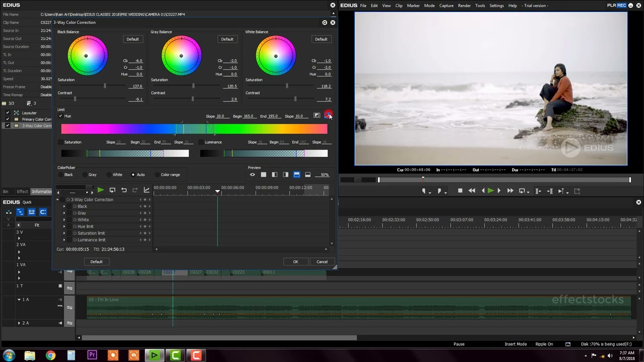This screenshot has height=362, width=644.
Task: Open the Settings menu
Action: click(497, 6)
